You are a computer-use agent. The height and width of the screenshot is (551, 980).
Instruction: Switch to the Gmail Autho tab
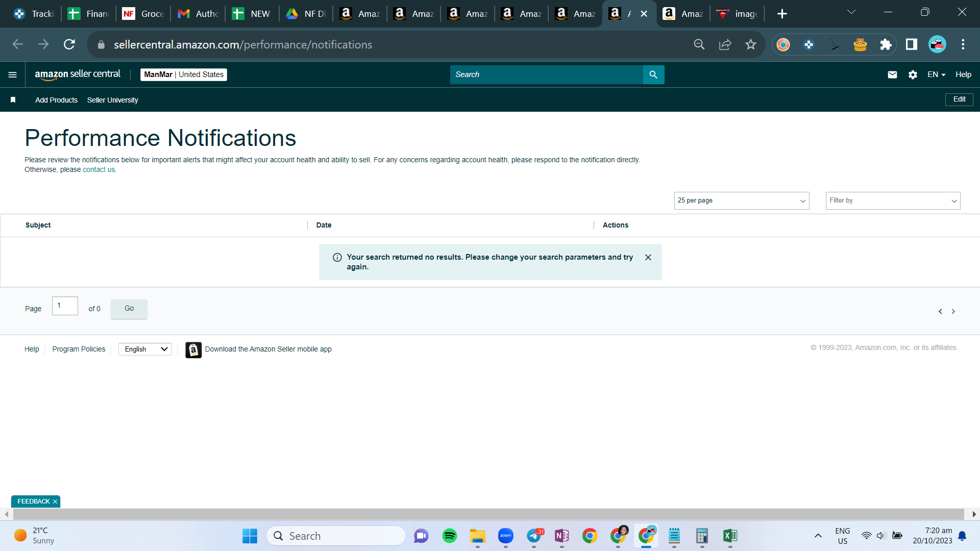[x=198, y=14]
